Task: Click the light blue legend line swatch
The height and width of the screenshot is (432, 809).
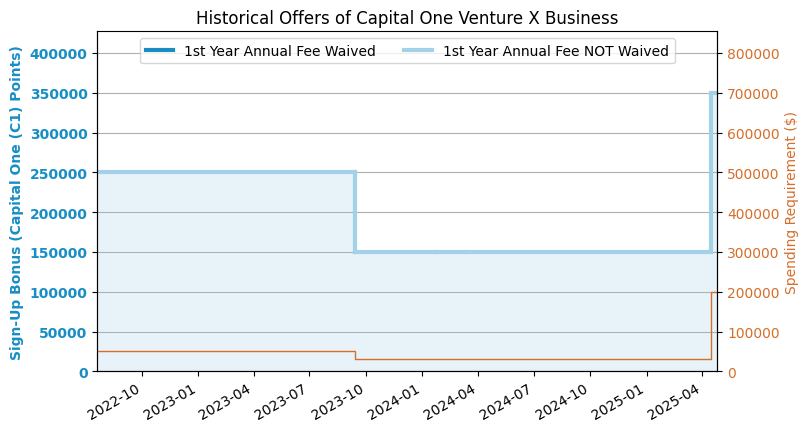Action: coord(419,51)
